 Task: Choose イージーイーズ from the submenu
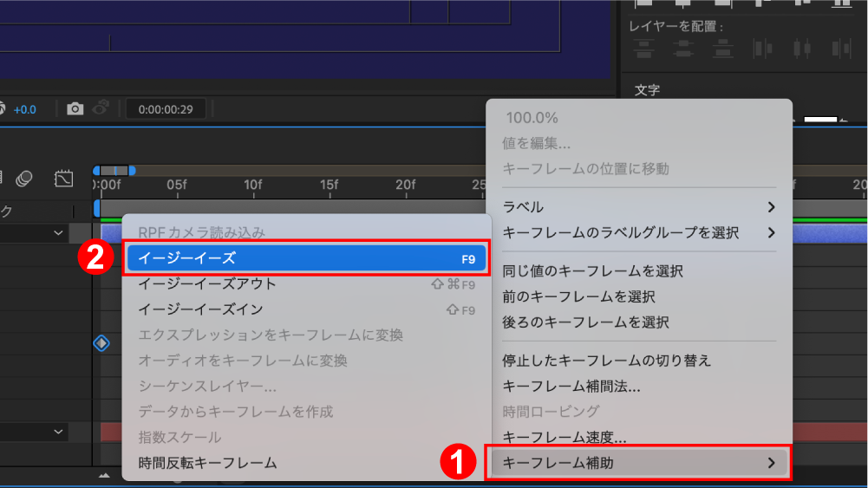click(x=306, y=258)
